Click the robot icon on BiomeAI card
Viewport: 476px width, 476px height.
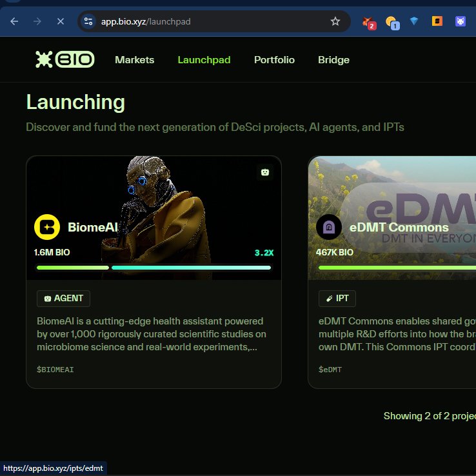pos(265,172)
